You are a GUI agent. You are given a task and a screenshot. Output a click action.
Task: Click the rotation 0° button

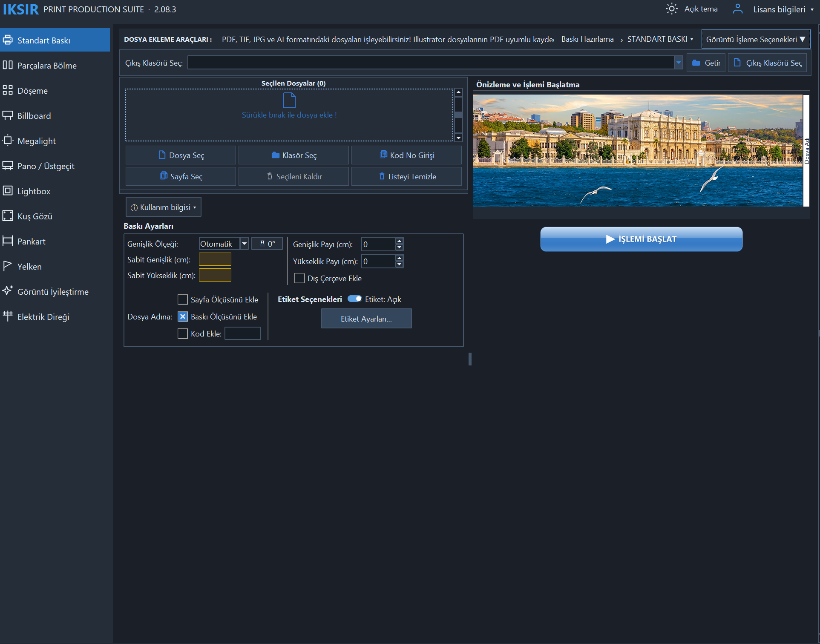pos(267,244)
